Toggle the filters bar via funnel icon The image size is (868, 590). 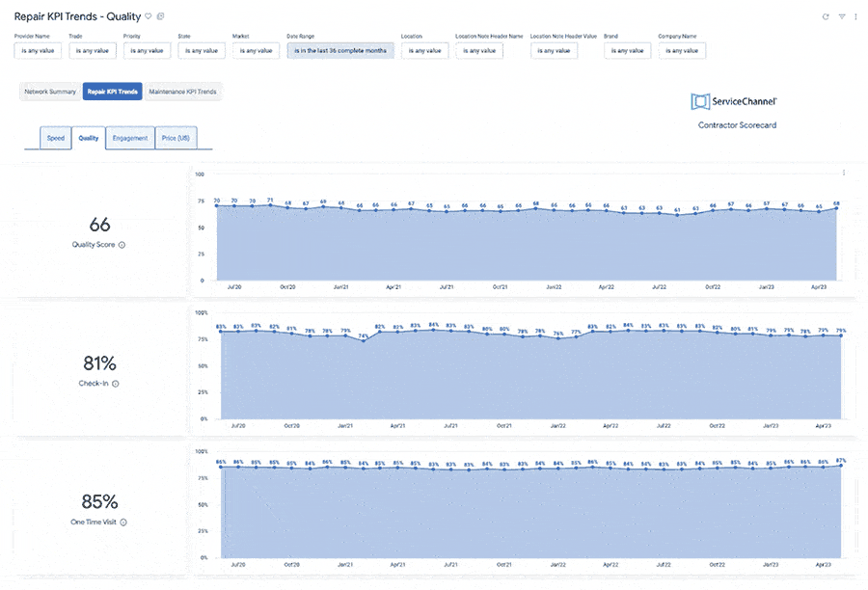pyautogui.click(x=841, y=16)
